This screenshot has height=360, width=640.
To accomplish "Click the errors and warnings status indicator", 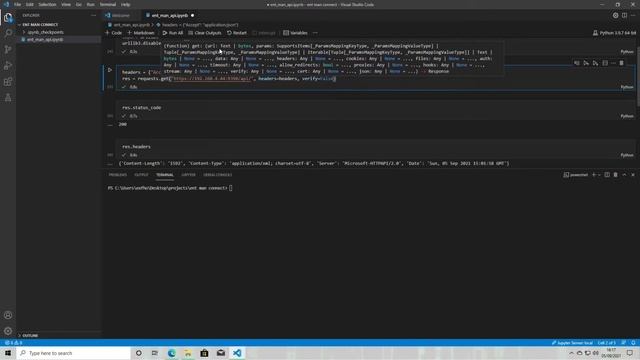I will tap(13, 343).
